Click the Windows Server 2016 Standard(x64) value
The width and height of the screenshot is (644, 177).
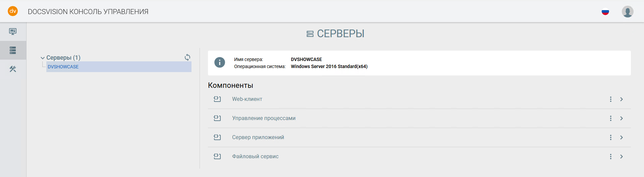click(x=329, y=66)
